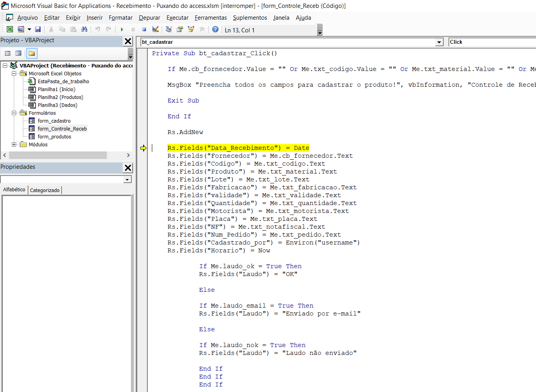Open the Properties Window toolbar icon

tap(180, 30)
